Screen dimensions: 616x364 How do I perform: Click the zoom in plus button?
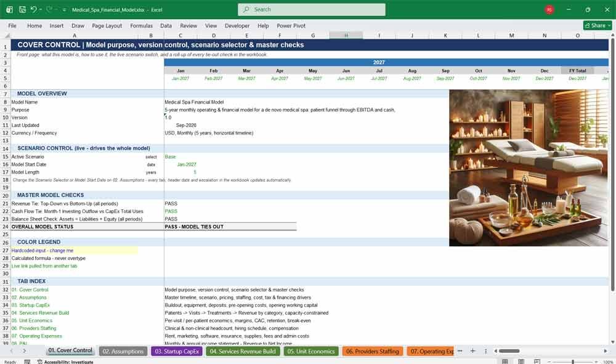pyautogui.click(x=596, y=362)
